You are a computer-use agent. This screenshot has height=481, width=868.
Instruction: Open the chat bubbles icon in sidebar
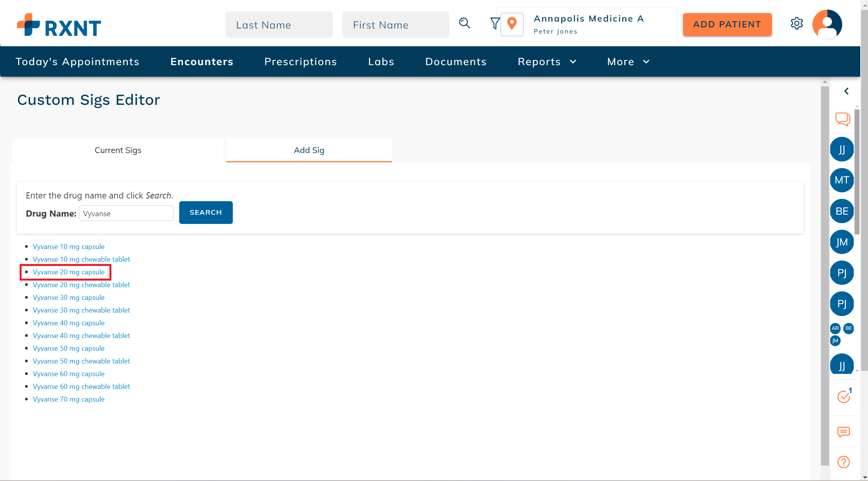pos(843,119)
